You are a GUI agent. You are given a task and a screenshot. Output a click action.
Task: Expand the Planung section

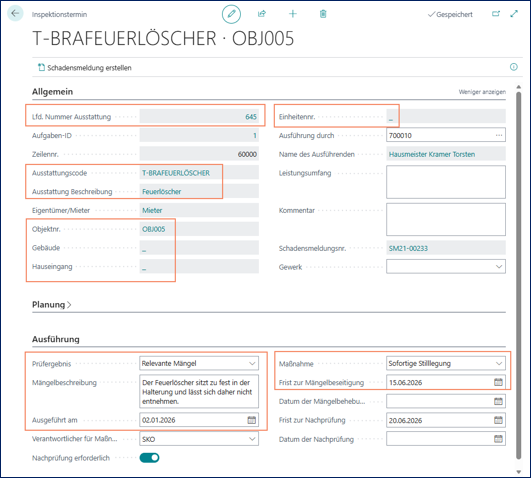51,305
